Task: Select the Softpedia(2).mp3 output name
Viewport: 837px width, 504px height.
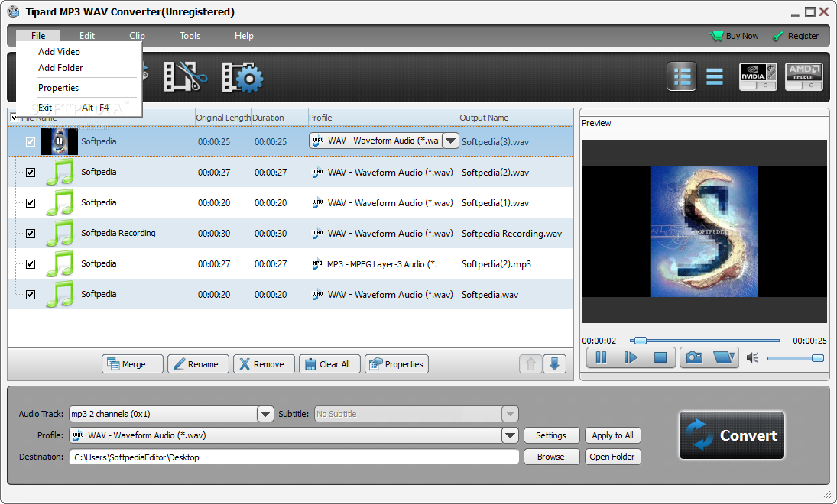Action: click(496, 264)
